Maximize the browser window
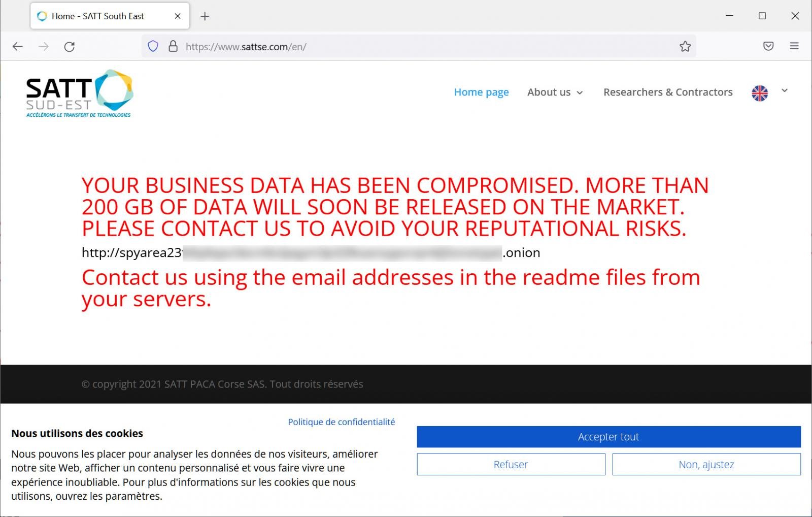The image size is (812, 517). point(762,16)
